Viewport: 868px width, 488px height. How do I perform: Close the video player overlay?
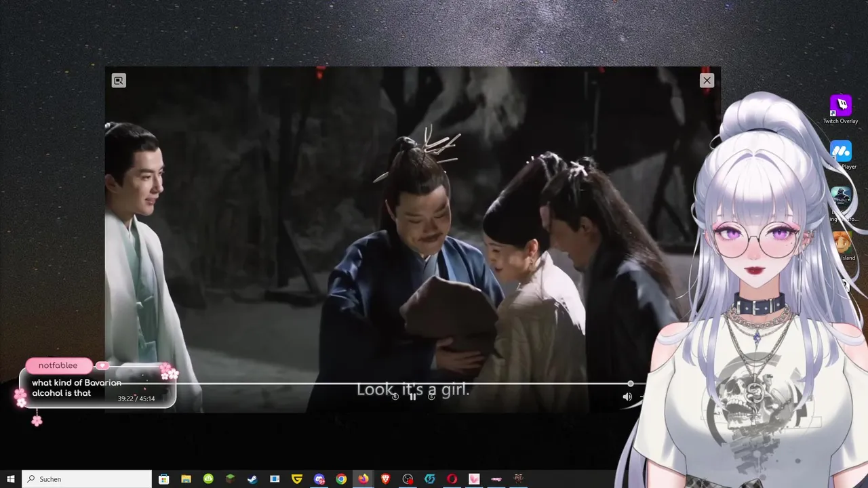707,81
